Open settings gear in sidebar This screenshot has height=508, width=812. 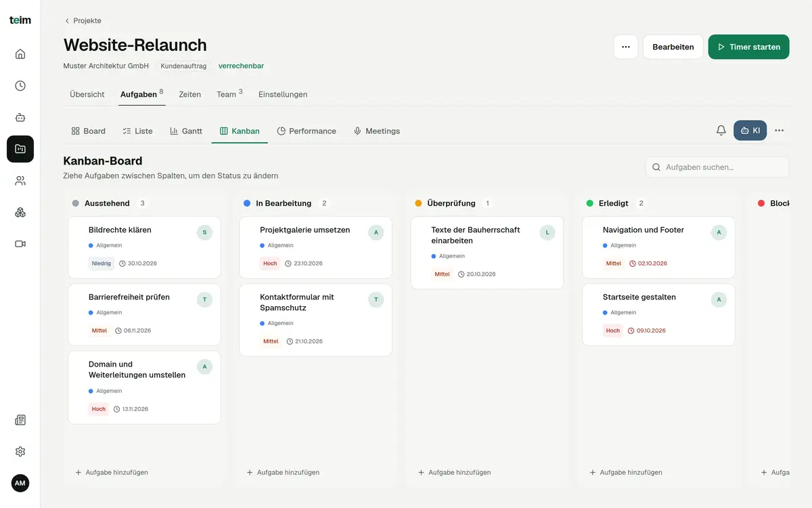[x=20, y=452]
